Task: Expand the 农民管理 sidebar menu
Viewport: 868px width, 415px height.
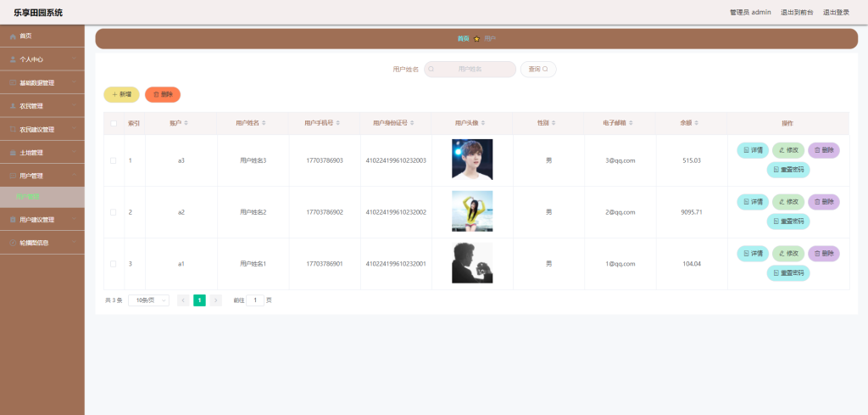Action: click(x=42, y=106)
